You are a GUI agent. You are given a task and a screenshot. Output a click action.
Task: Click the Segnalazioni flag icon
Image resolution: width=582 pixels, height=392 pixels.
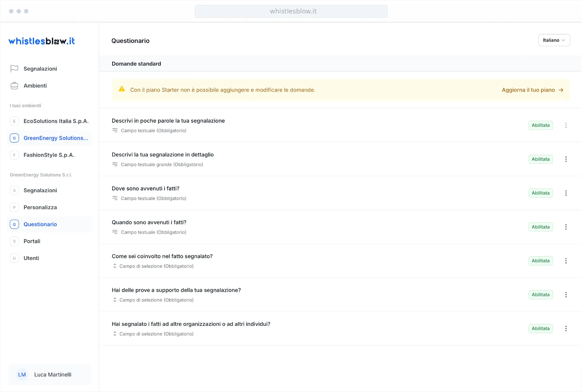click(x=14, y=69)
